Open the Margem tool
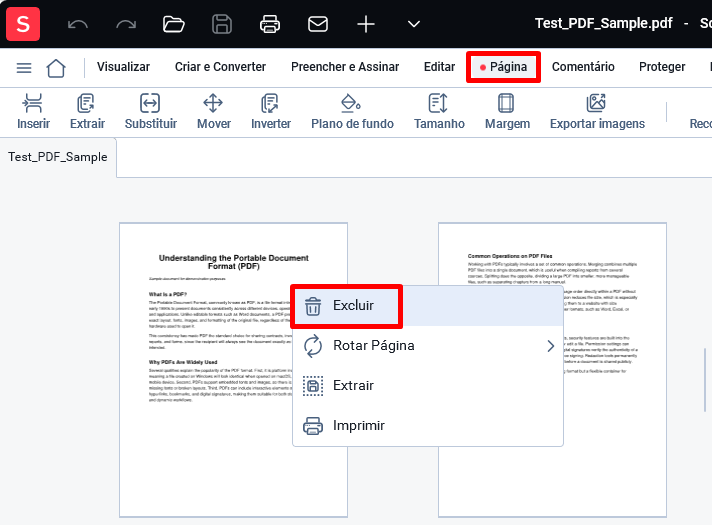The width and height of the screenshot is (712, 525). click(507, 112)
